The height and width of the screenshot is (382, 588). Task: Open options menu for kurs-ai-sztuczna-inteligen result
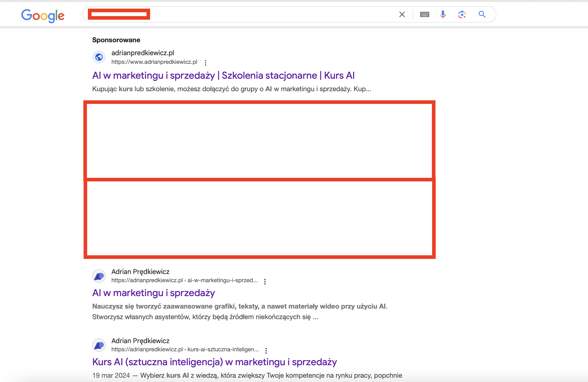tap(266, 351)
